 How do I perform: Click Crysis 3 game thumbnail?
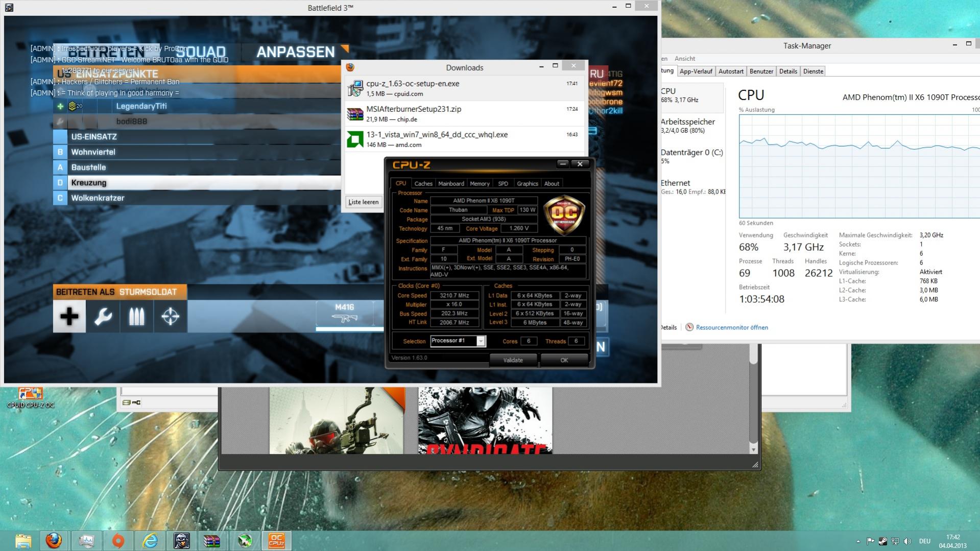(x=336, y=420)
